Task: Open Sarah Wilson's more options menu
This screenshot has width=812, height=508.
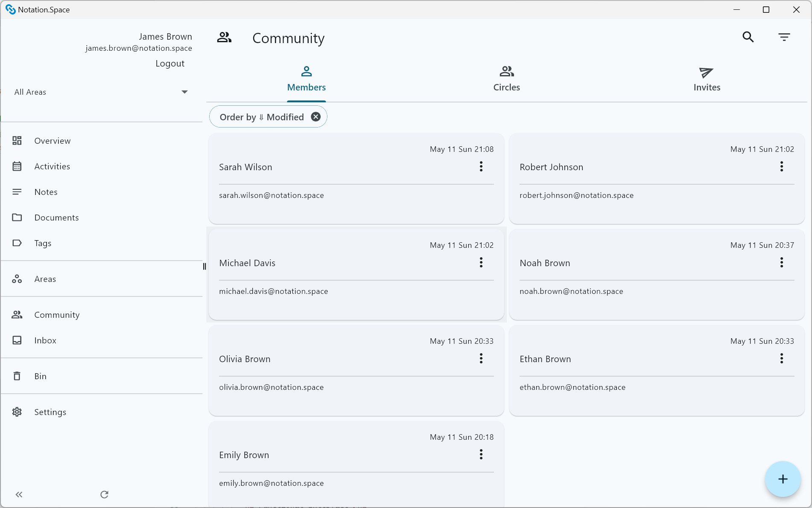Action: coord(481,167)
